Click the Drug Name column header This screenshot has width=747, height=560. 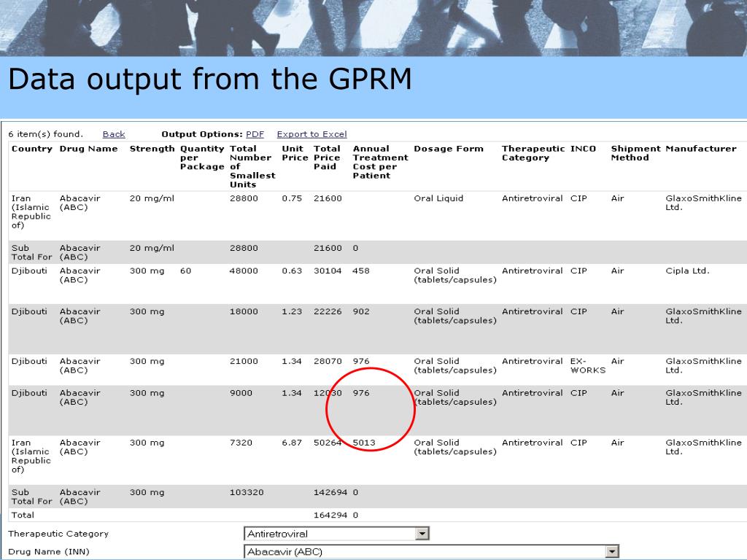tap(88, 149)
